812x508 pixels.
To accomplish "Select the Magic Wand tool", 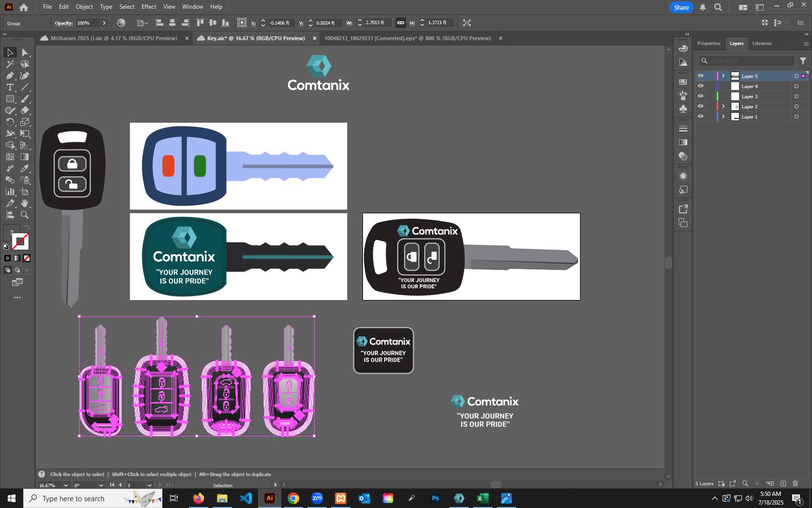I will (x=10, y=64).
